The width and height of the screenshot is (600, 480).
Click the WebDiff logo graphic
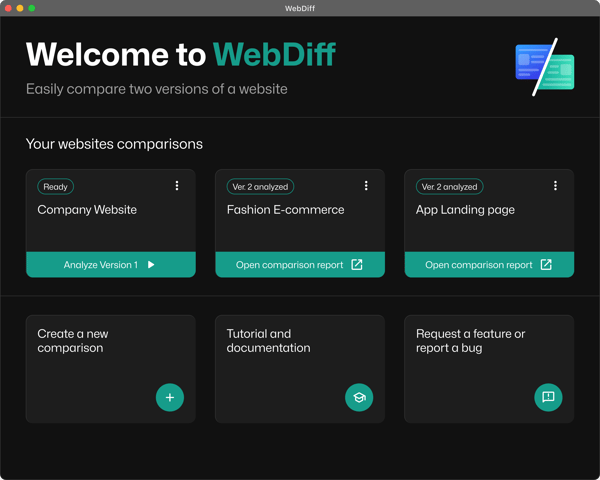click(545, 67)
